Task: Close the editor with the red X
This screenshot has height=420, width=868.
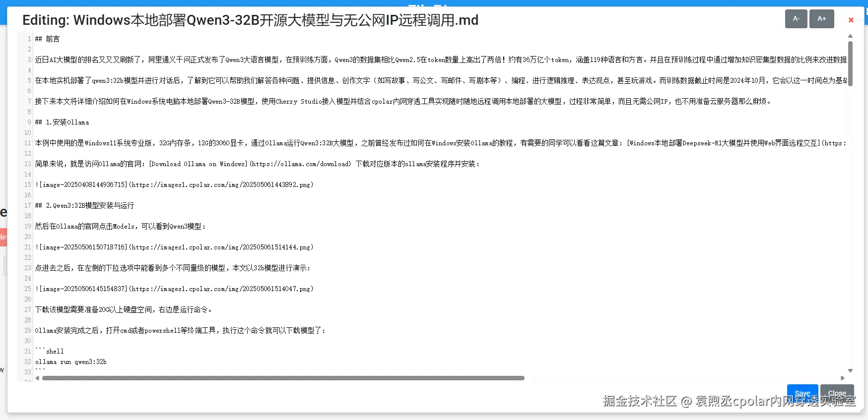Action: pos(851,20)
